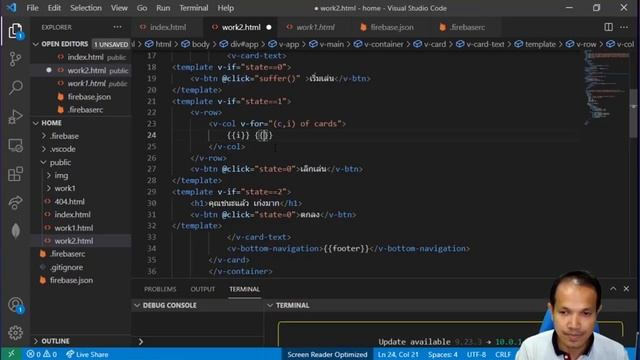Change indentation via Spaces: 4
The width and height of the screenshot is (640, 360).
click(442, 354)
